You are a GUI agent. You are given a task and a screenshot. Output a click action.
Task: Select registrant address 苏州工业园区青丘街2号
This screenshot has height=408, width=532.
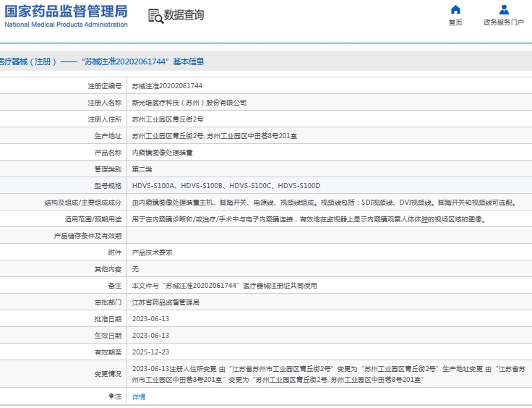click(x=168, y=119)
